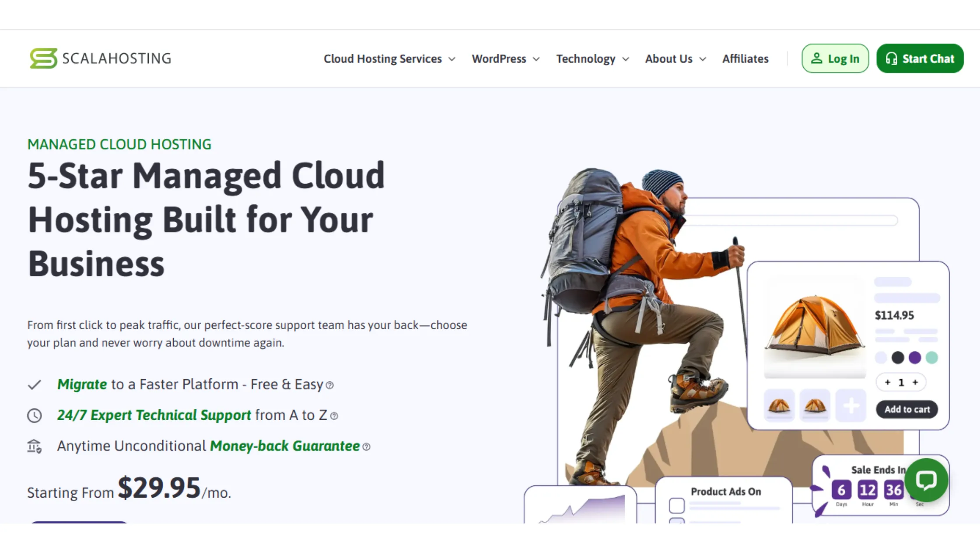This screenshot has height=551, width=980.
Task: Tick the first Product Ads On checkbox
Action: [x=677, y=505]
